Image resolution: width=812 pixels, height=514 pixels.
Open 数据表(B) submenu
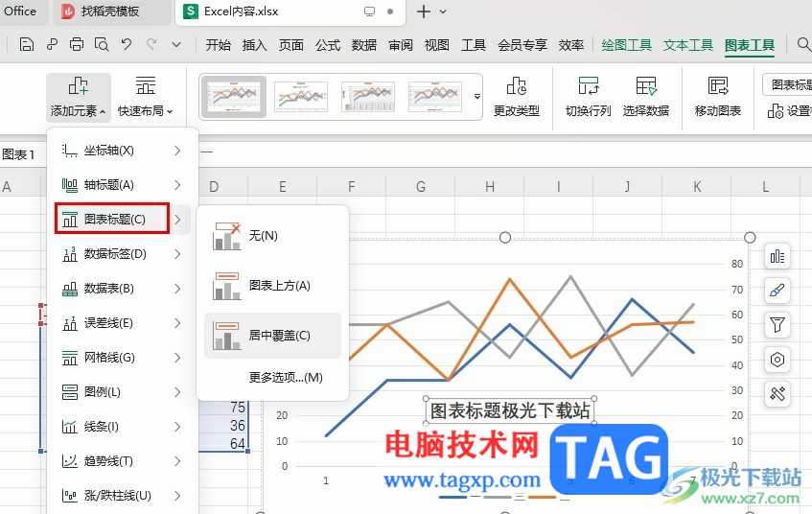[122, 289]
